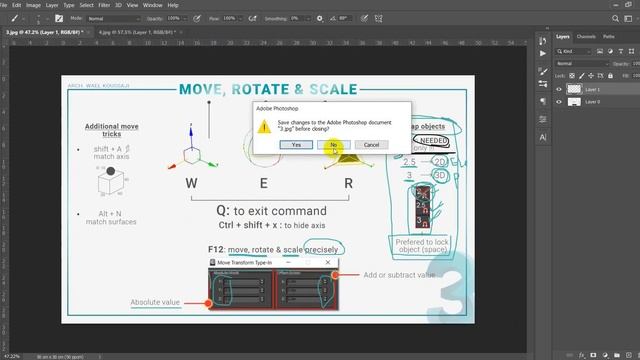Screen dimensions: 640x360
Task: Open the Window menu
Action: click(x=153, y=5)
